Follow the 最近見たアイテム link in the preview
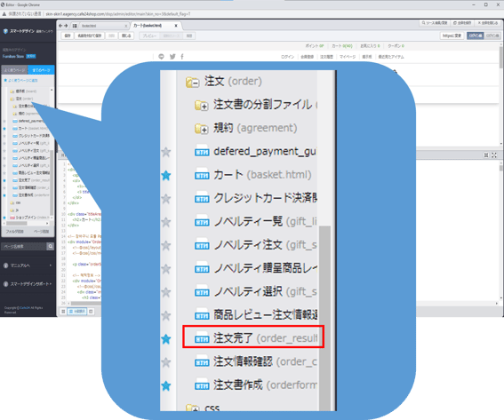 click(x=391, y=57)
